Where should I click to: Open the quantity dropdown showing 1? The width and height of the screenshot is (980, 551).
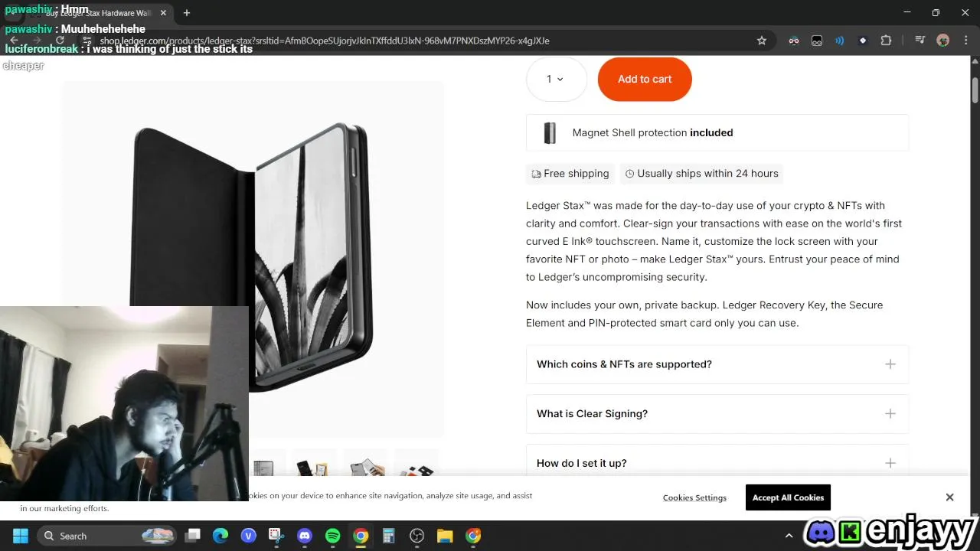coord(556,79)
